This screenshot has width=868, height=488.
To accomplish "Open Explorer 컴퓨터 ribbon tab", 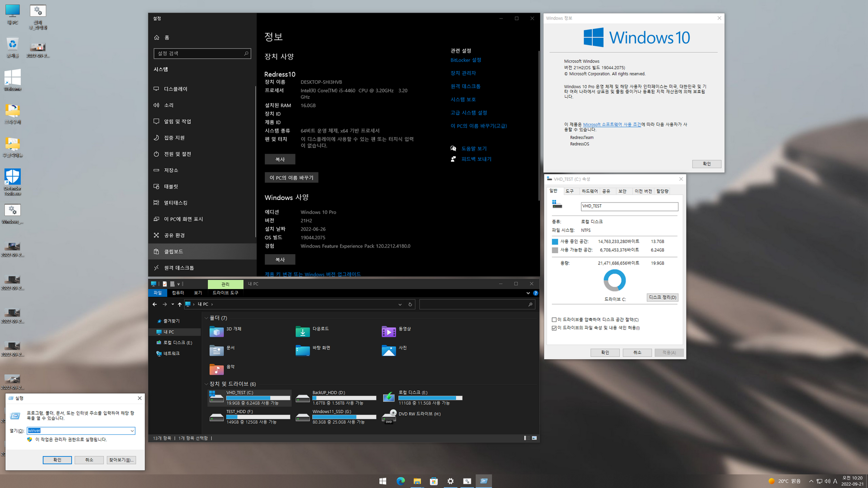I will coord(178,293).
